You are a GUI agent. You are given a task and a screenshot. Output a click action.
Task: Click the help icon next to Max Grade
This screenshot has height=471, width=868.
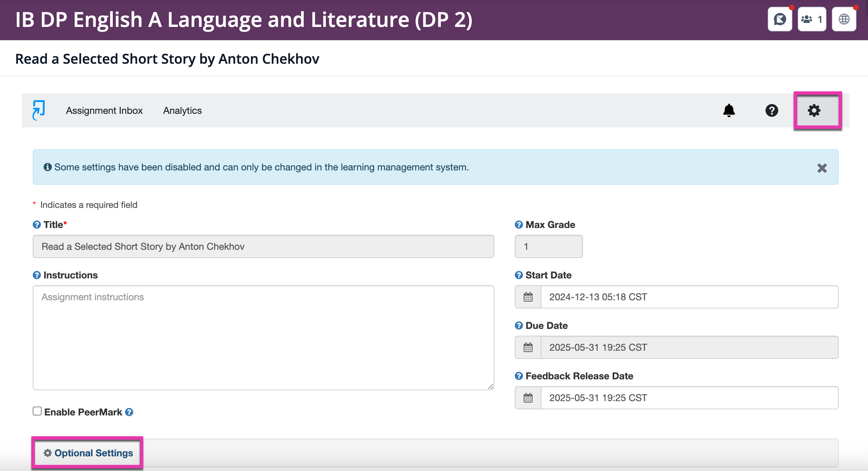pyautogui.click(x=519, y=225)
